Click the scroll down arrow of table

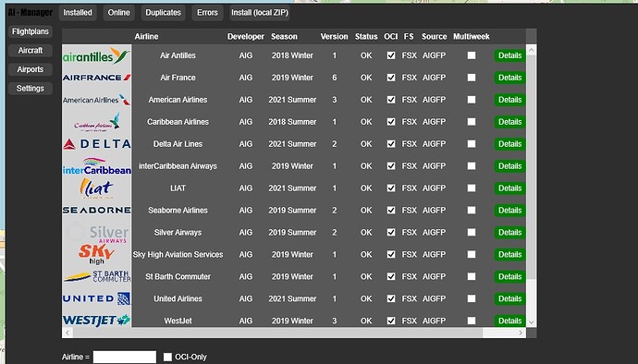point(531,322)
